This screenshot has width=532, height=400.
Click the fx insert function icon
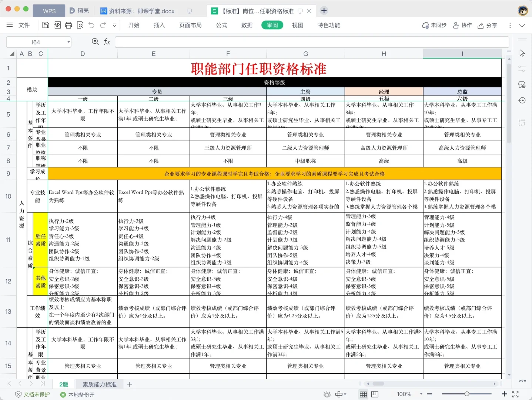(x=107, y=41)
